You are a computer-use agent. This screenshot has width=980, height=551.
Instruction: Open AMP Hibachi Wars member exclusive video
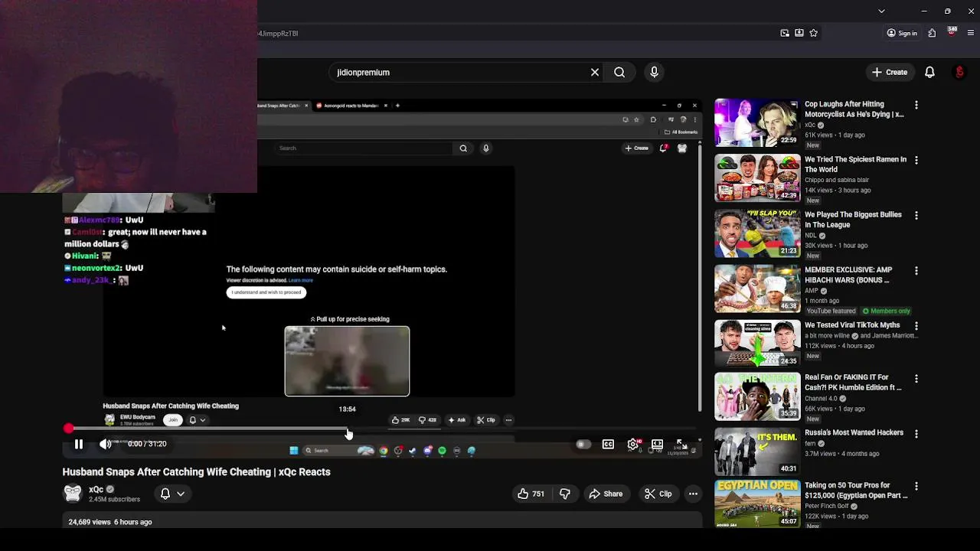coord(757,288)
